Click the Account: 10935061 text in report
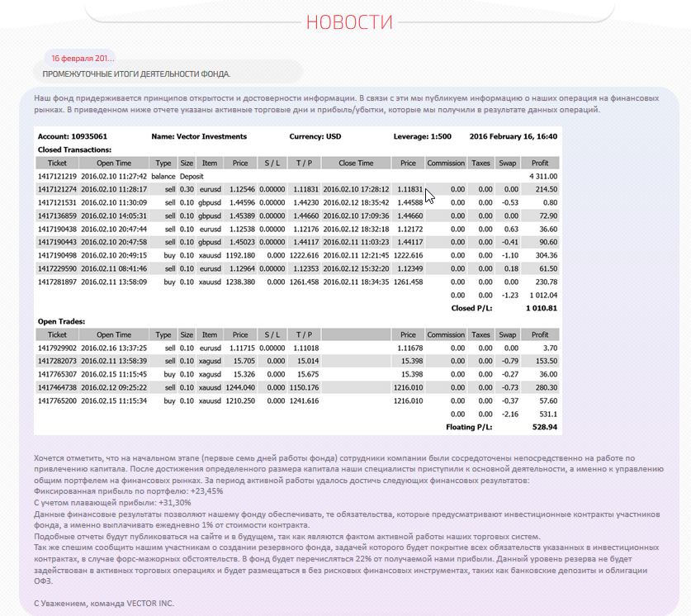 coord(73,136)
